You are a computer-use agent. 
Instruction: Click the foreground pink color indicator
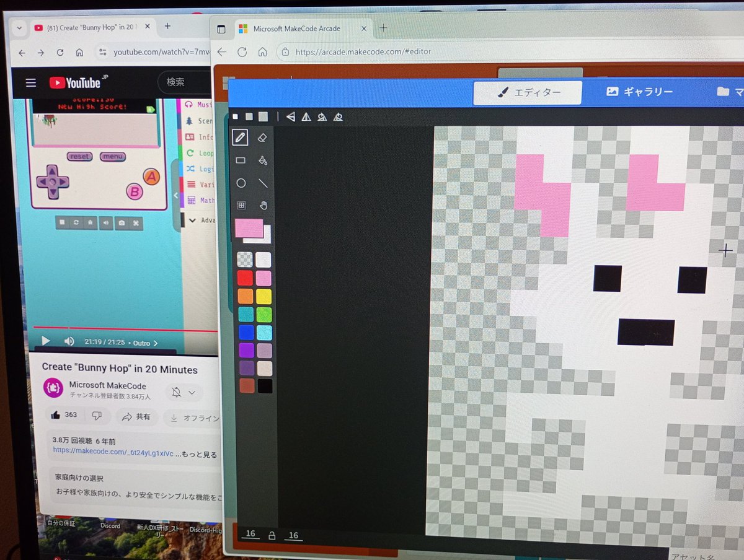click(248, 229)
